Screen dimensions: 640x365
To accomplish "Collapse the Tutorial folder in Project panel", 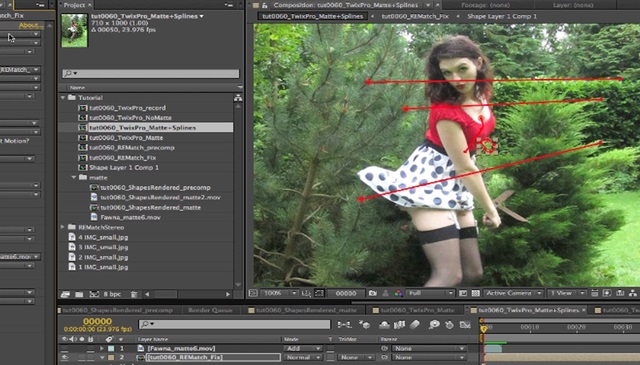I will point(63,98).
